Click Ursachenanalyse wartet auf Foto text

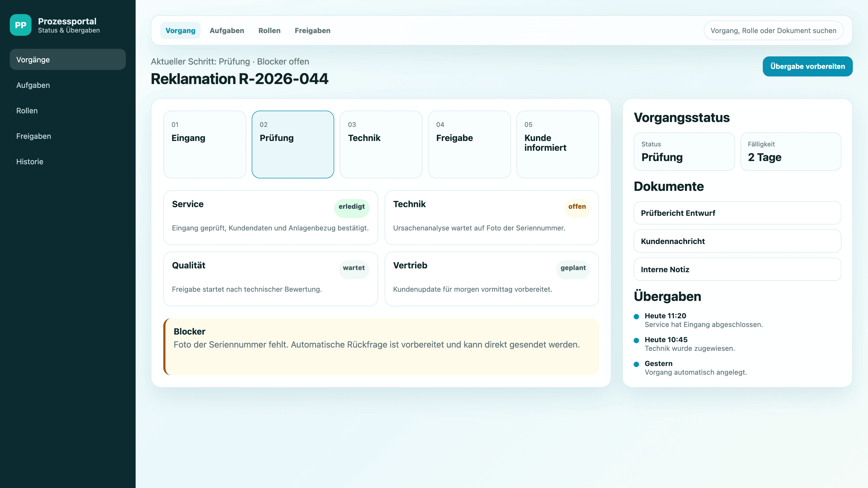click(x=479, y=228)
